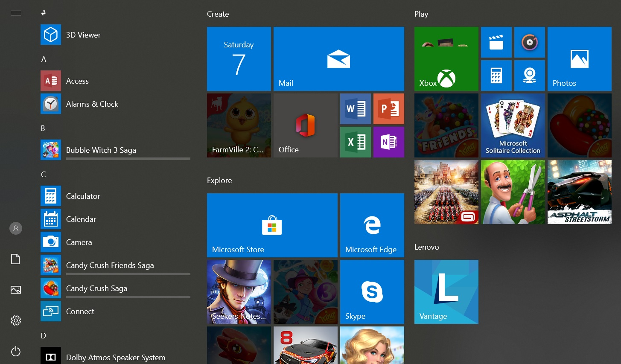Open Microsoft Solitaire Collection tile

coord(513,125)
